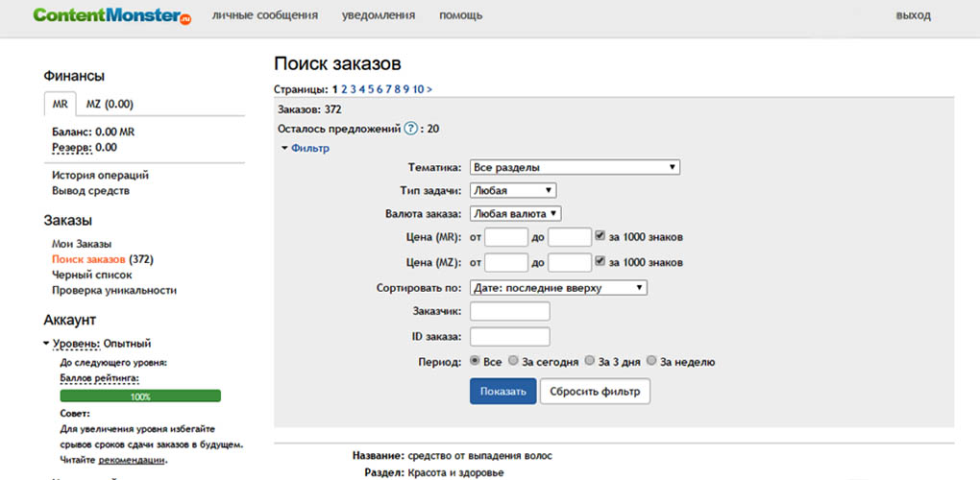
Task: Click the Показать button
Action: point(503,392)
